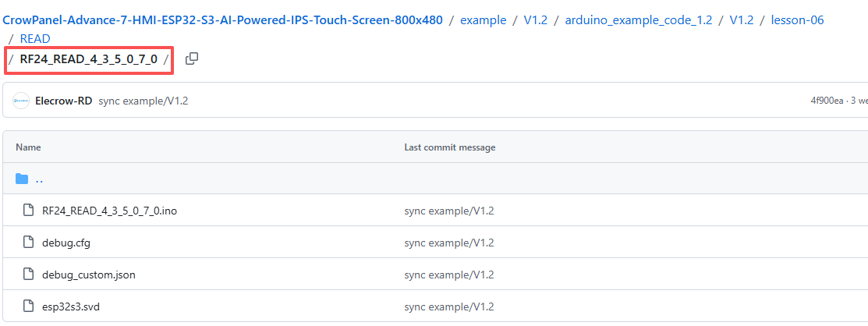Open the V1.2 breadcrumb before lesson-06
The width and height of the screenshot is (868, 326).
pos(741,20)
